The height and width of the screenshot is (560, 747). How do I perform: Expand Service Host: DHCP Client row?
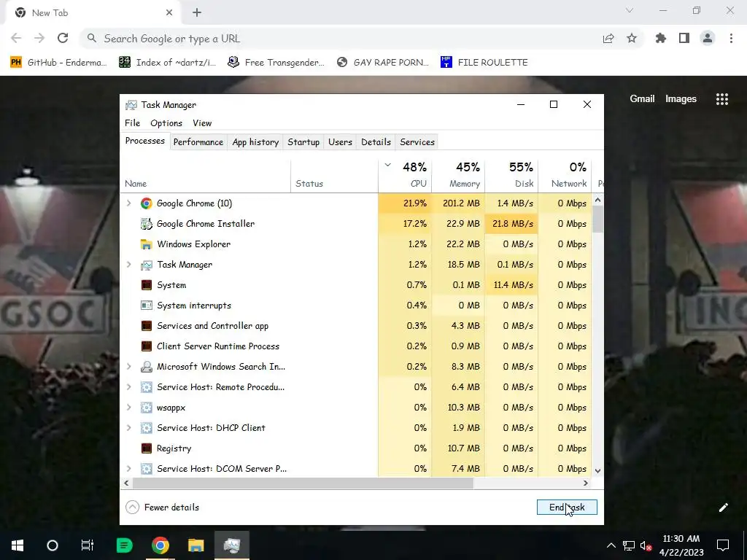(128, 427)
